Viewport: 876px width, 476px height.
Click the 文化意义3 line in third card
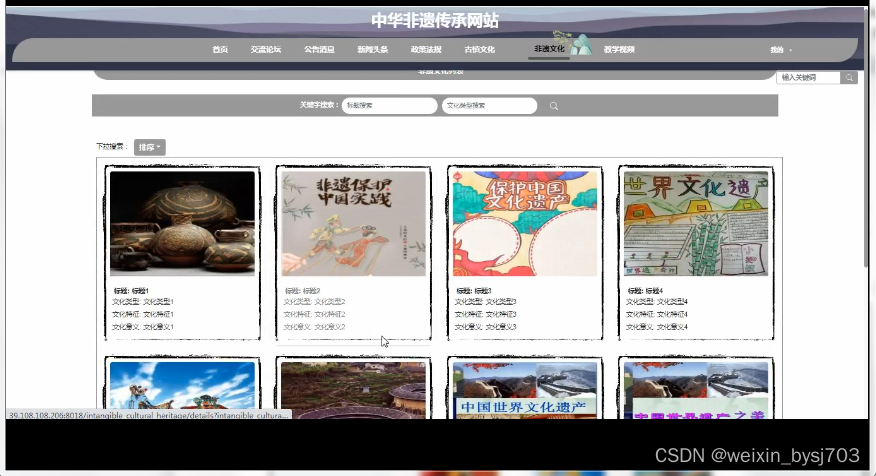(x=485, y=327)
